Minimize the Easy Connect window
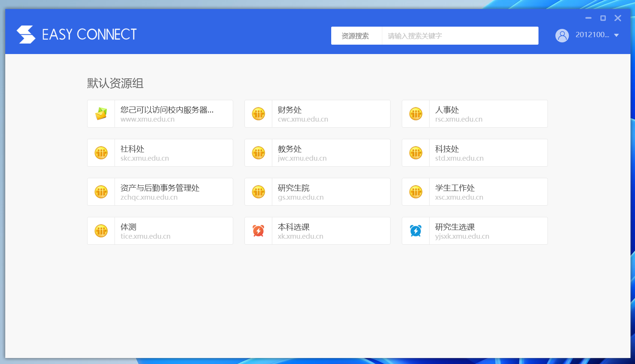This screenshot has width=635, height=364. click(x=588, y=18)
